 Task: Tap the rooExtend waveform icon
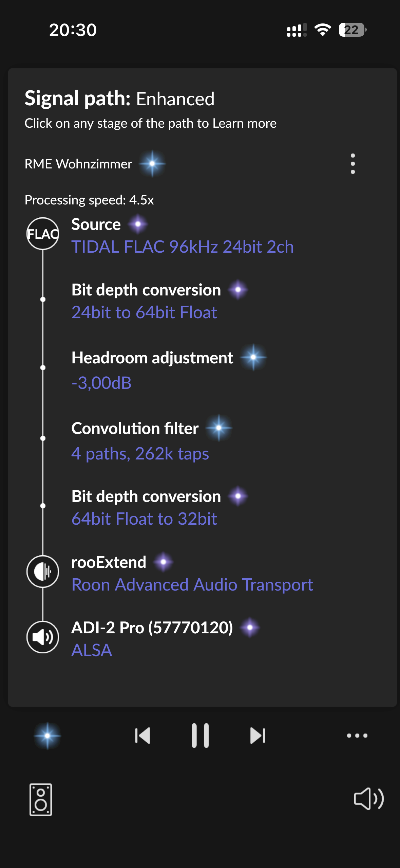(x=43, y=572)
